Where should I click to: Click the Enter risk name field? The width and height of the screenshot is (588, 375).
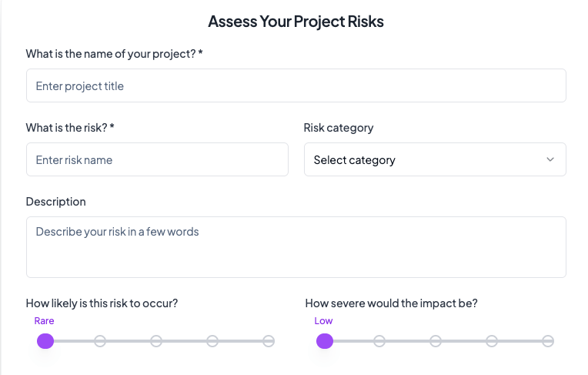click(157, 159)
